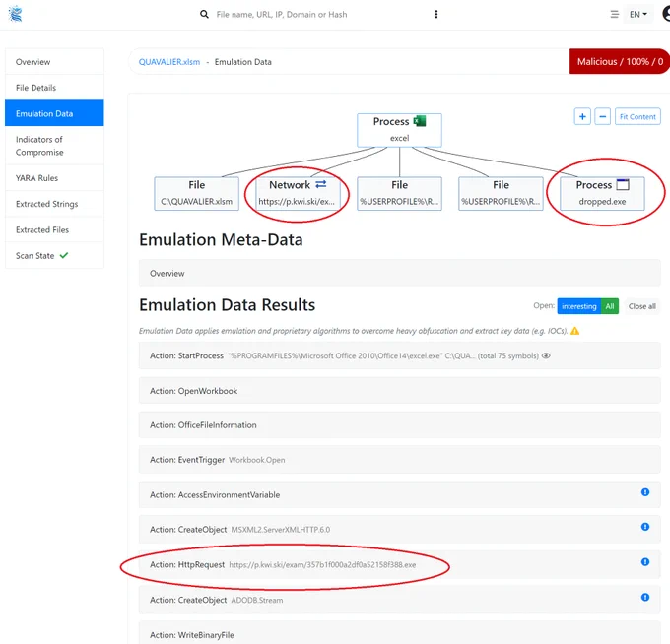Click the HttpRequest URL text p.kwi.ski/exam

pos(322,564)
